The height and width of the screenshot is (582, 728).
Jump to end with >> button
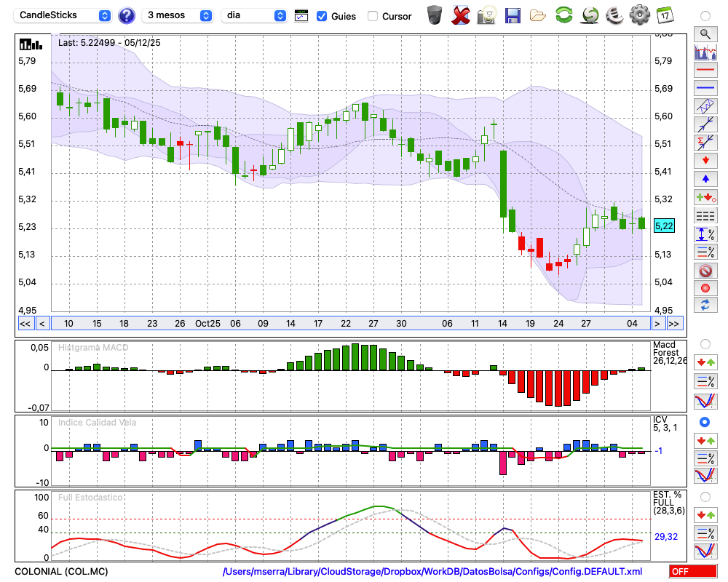[675, 324]
